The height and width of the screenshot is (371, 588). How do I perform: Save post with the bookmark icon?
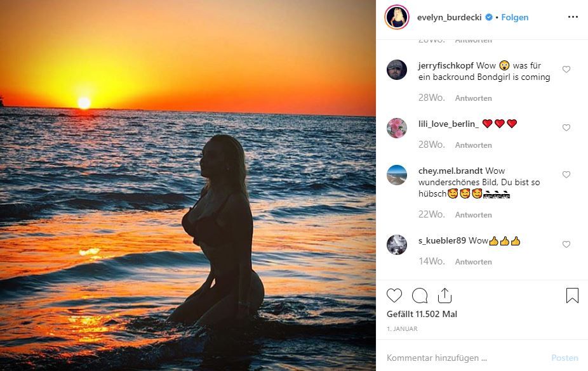[x=572, y=296]
